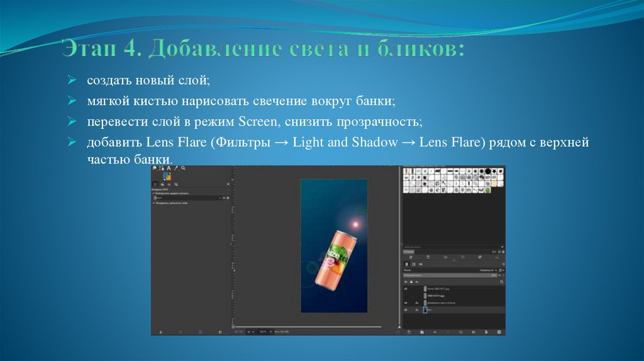
Task: Click bullet text "создать новый слой;"
Action: (148, 80)
